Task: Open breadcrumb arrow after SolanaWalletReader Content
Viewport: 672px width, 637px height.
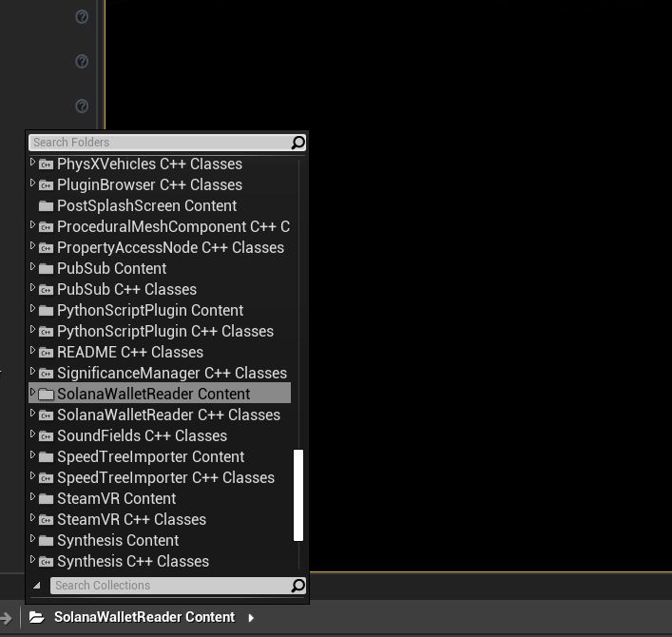Action: (251, 618)
